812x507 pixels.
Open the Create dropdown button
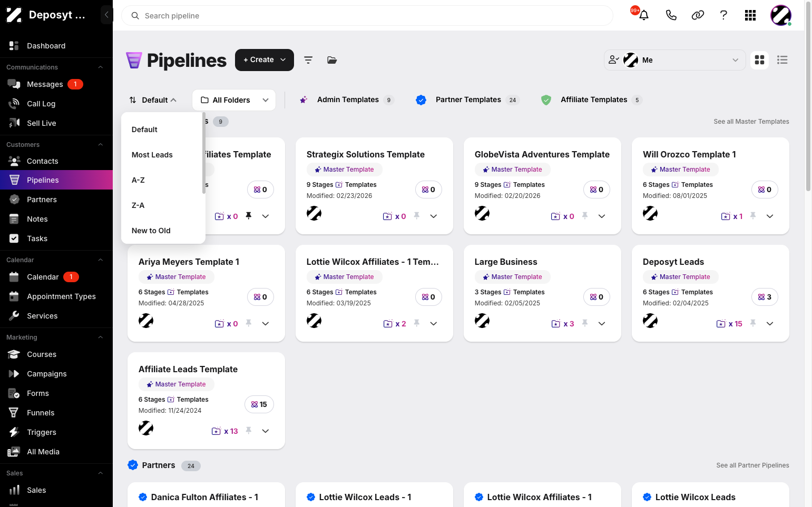click(x=265, y=60)
